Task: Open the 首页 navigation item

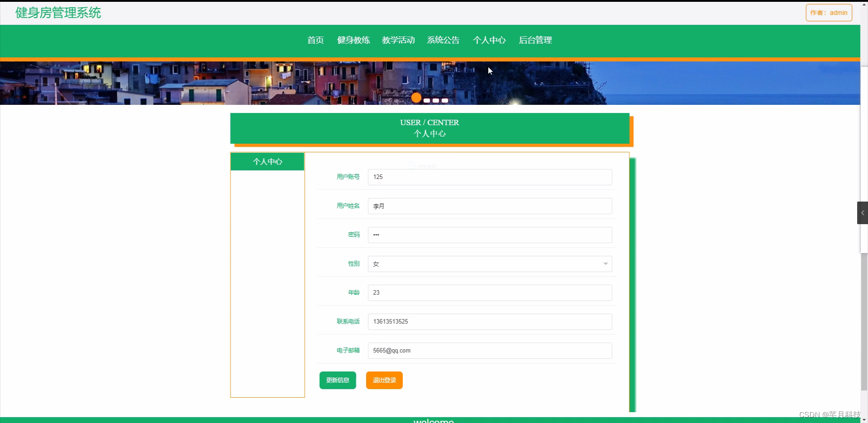Action: point(315,40)
